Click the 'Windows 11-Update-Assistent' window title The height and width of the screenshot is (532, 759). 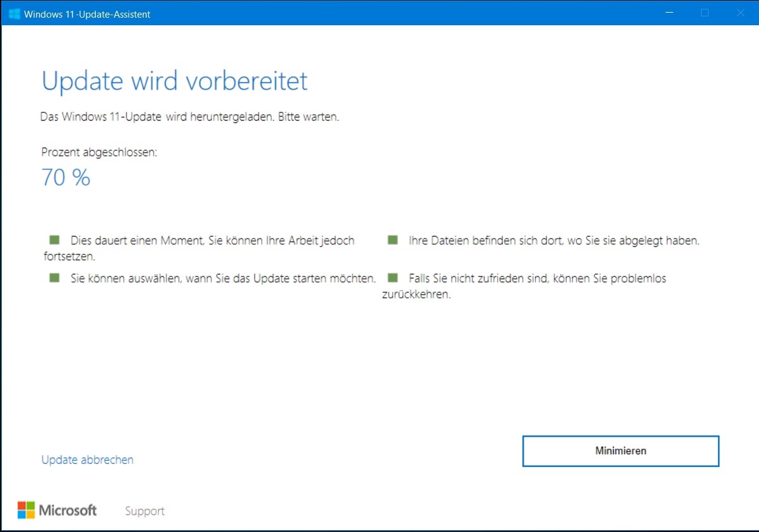point(87,14)
